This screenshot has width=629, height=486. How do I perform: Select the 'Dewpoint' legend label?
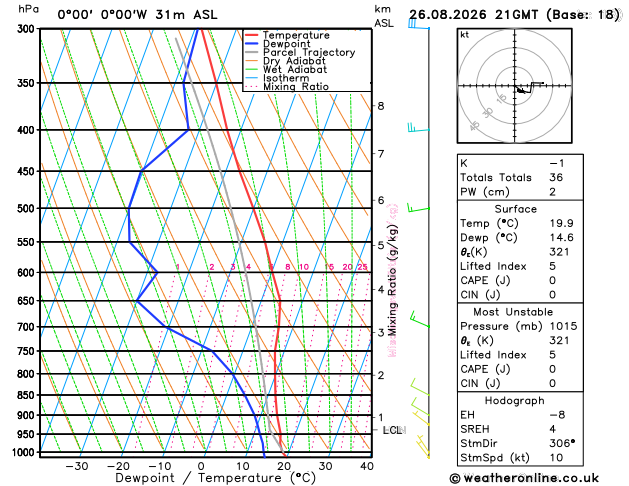[286, 44]
